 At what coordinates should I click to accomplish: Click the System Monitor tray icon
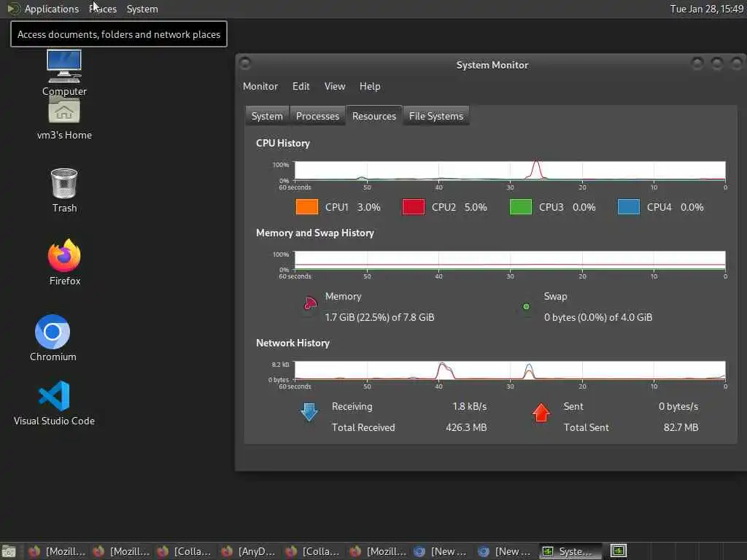pos(619,551)
